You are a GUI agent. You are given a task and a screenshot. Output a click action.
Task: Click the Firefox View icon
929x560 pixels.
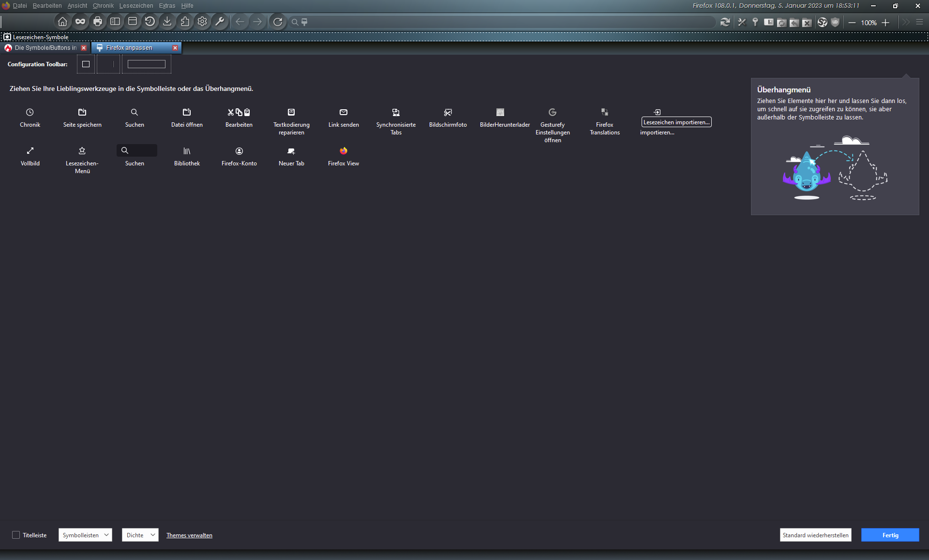point(343,151)
